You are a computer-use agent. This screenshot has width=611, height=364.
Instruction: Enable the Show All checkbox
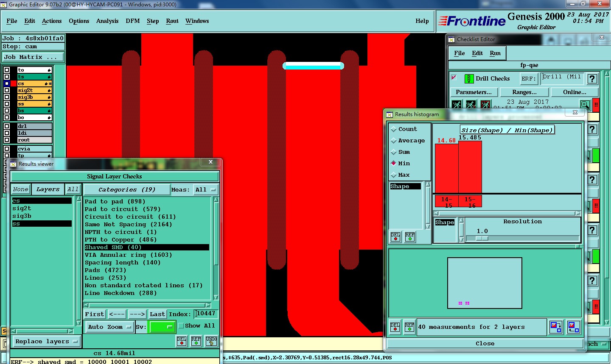point(181,326)
